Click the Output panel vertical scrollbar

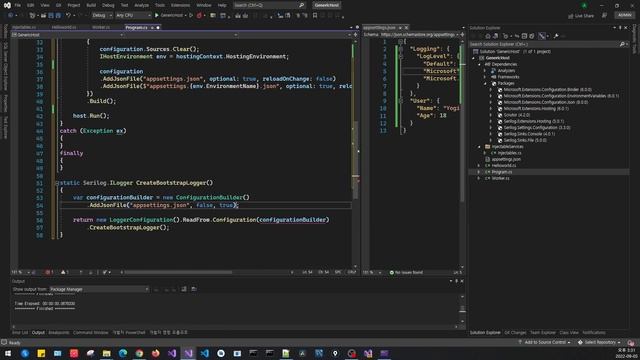point(462,309)
